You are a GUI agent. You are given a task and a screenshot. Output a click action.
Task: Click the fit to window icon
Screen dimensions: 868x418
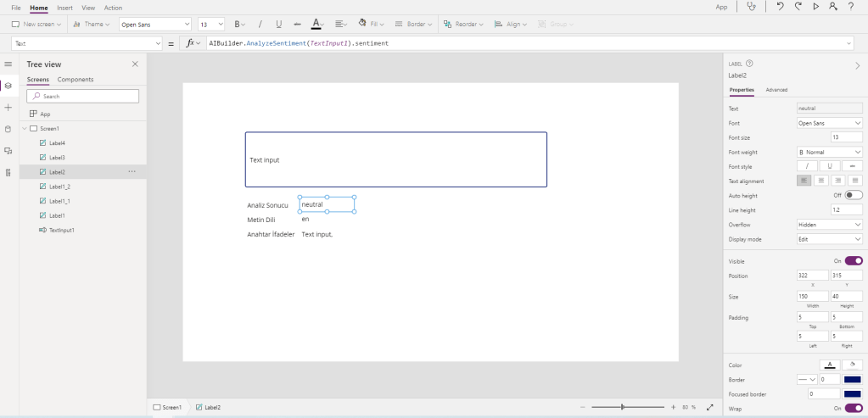point(709,408)
